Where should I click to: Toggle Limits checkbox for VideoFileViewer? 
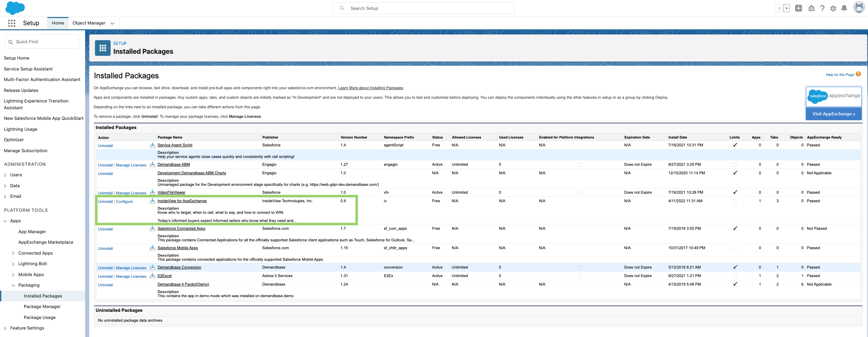point(735,192)
